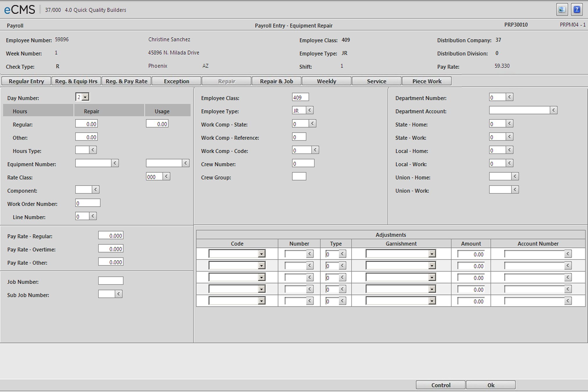Open lookup for Sub Job Number

tap(119, 294)
